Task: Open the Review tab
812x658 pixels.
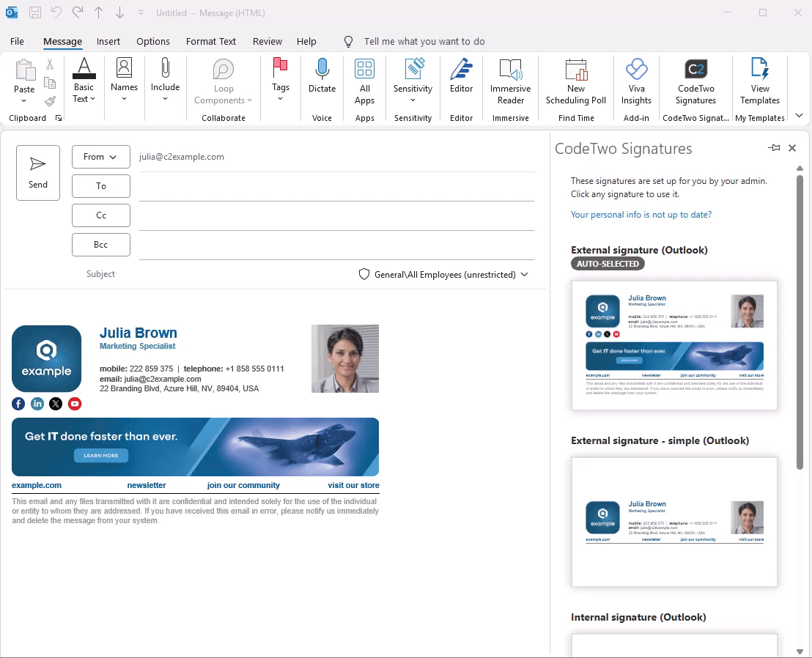Action: coord(267,42)
